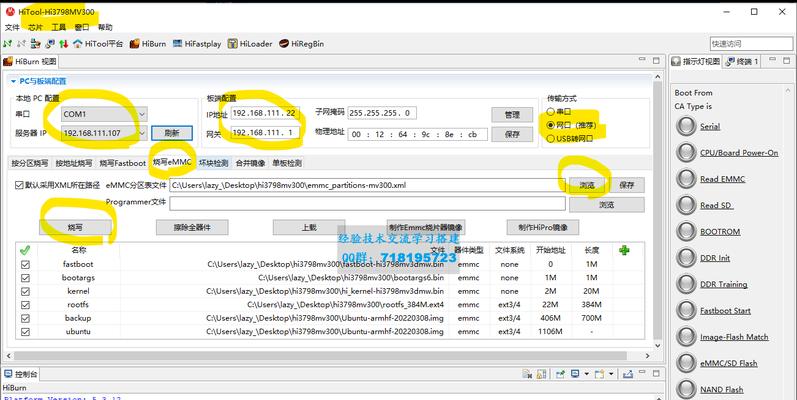Switch to 单板检测 tab
Viewport: 797px width, 400px height.
point(287,163)
